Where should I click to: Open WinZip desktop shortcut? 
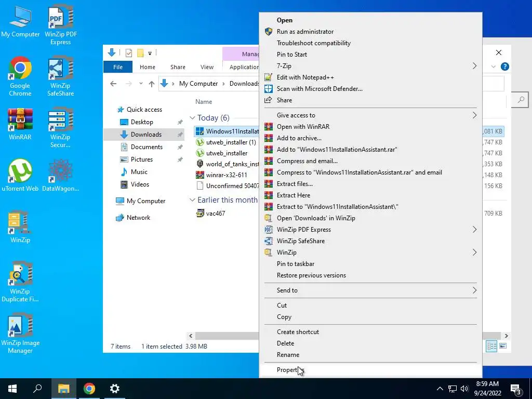click(x=20, y=227)
